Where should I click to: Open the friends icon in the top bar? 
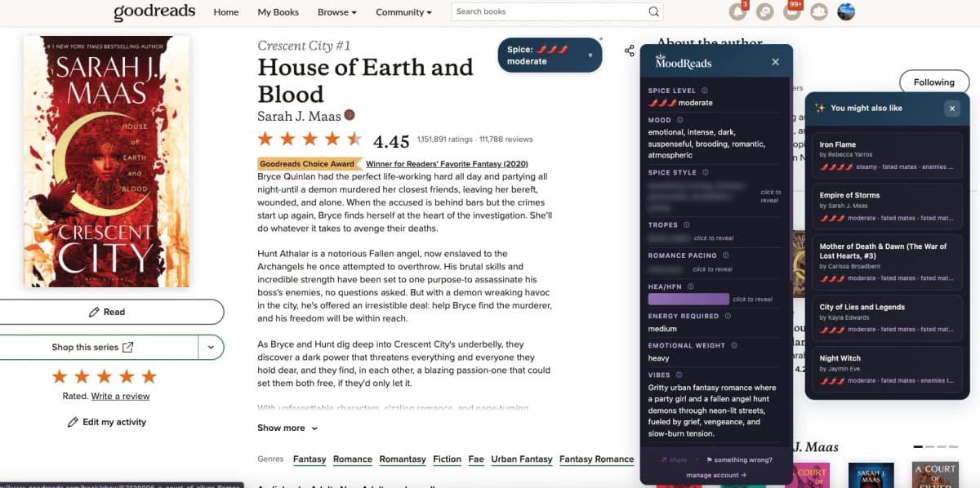click(x=819, y=11)
